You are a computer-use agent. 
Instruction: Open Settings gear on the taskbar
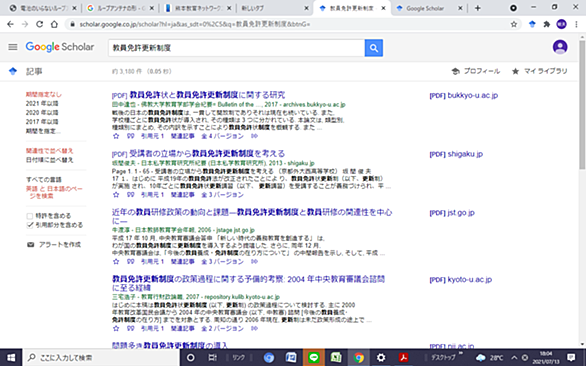[381, 358]
